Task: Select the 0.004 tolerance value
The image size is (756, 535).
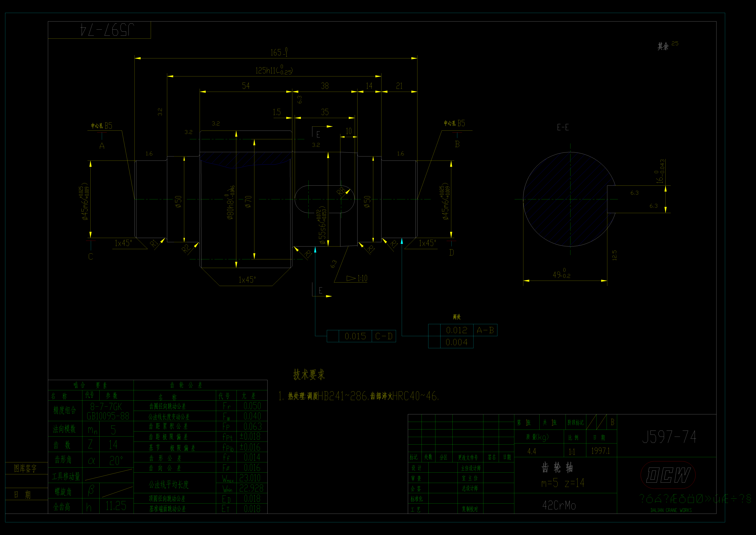Action: point(457,342)
